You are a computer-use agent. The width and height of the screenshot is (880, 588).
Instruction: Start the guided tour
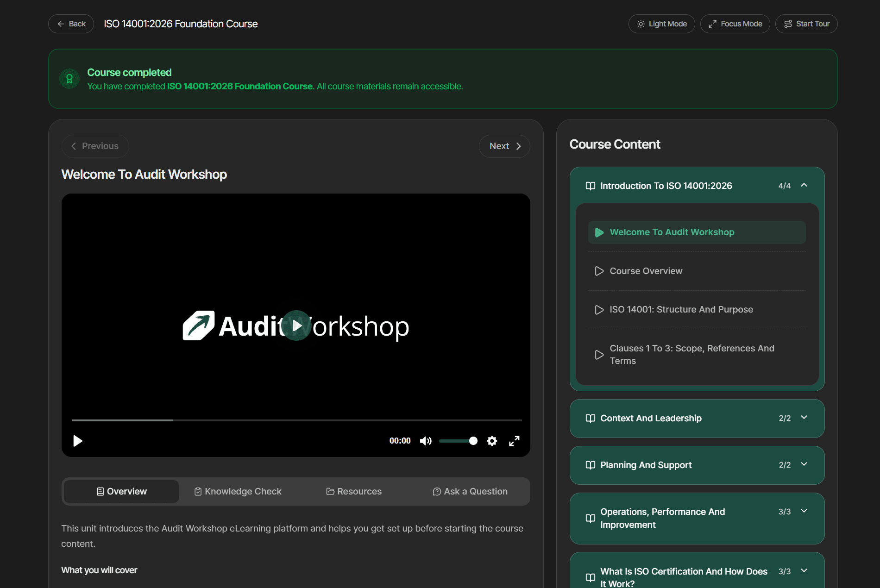[x=806, y=24]
